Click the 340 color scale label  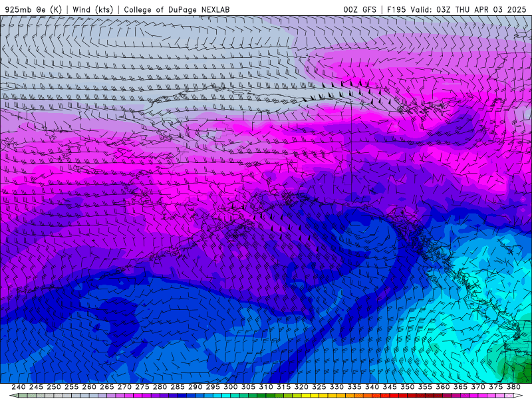tap(372, 387)
